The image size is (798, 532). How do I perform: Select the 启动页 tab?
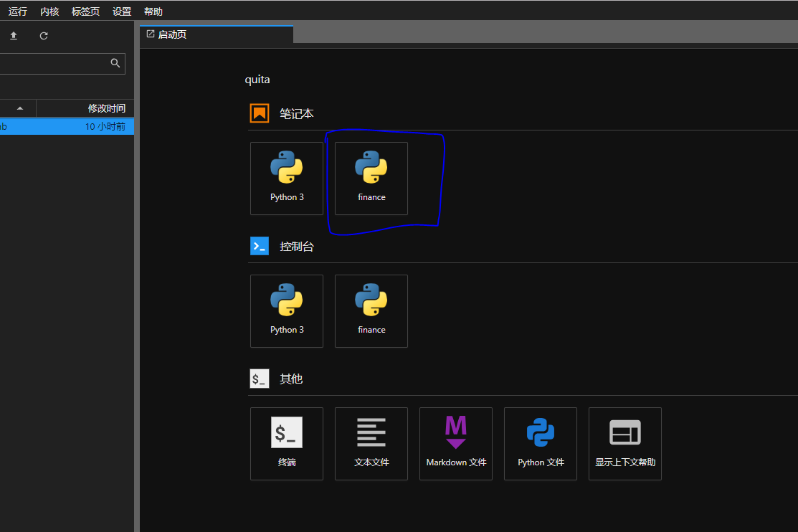(217, 34)
